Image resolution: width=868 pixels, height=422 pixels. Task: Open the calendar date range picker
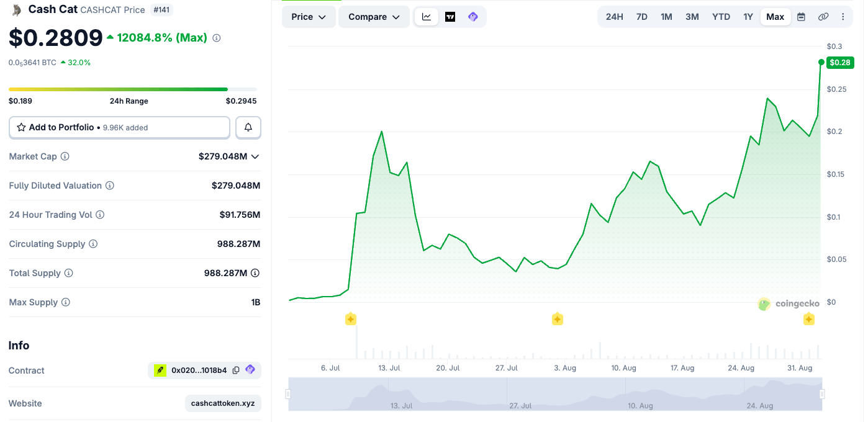[801, 17]
